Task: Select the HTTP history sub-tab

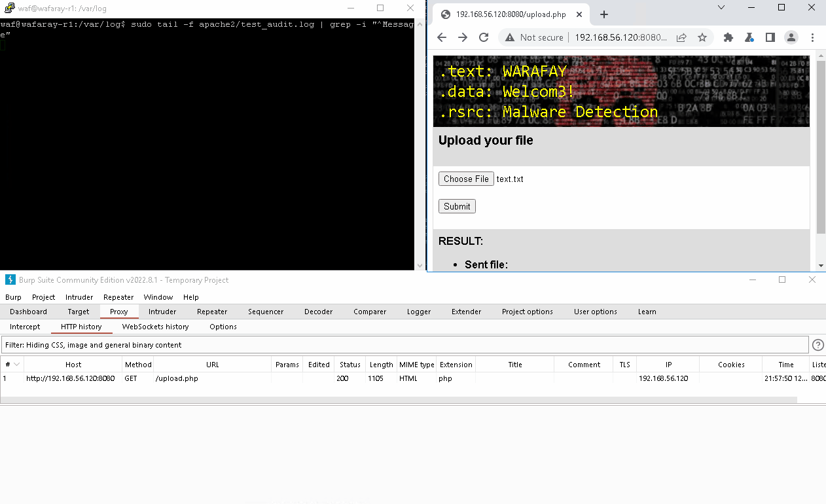Action: (x=81, y=327)
